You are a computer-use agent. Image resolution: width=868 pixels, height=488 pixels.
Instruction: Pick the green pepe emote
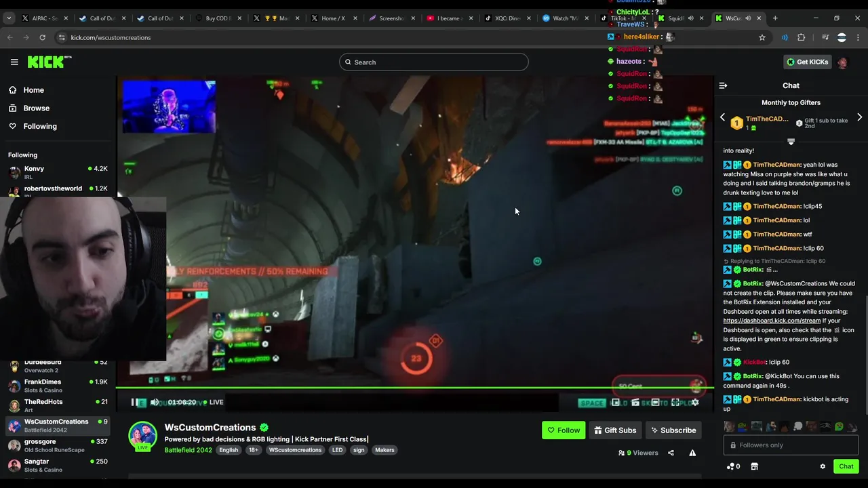tap(840, 427)
